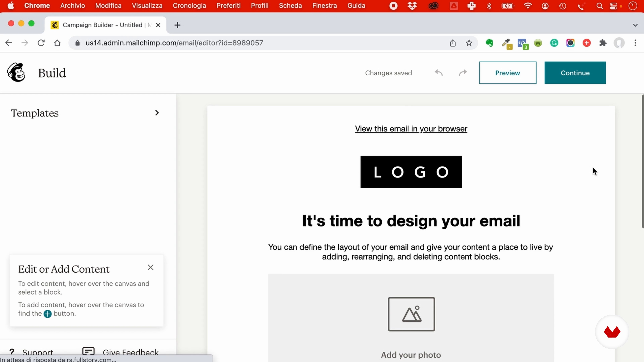This screenshot has height=362, width=644.
Task: Click the undo arrow icon
Action: [439, 73]
